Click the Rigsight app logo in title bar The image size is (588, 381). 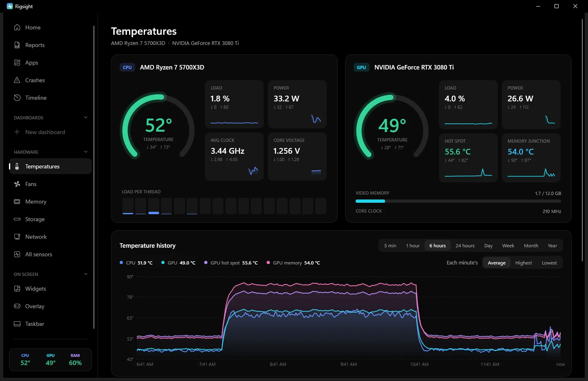[x=10, y=6]
